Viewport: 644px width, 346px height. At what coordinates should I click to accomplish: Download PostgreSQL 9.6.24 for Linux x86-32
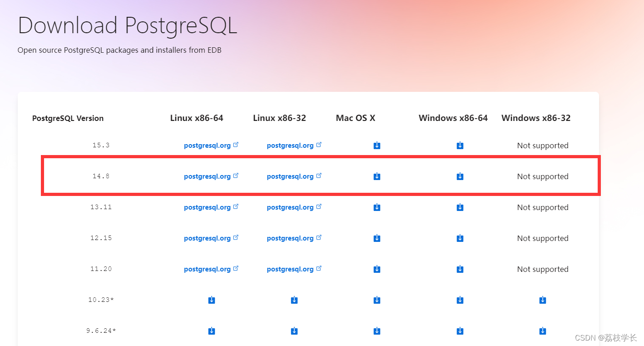click(x=294, y=331)
